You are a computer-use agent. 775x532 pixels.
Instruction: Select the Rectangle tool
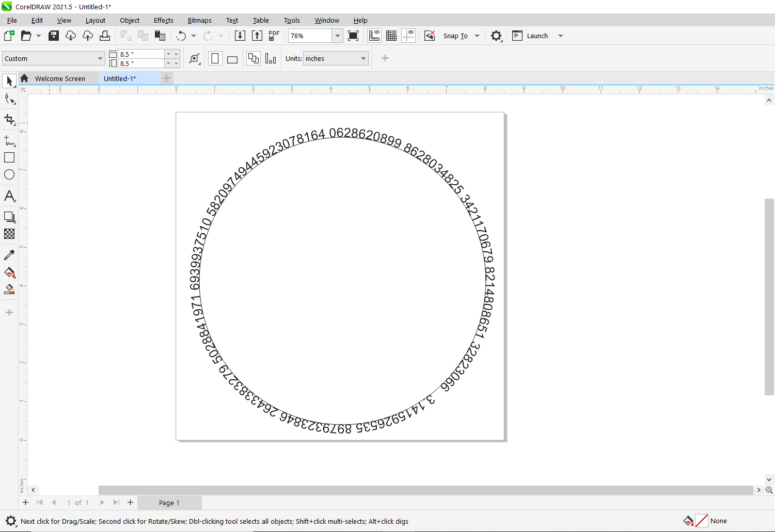[9, 157]
